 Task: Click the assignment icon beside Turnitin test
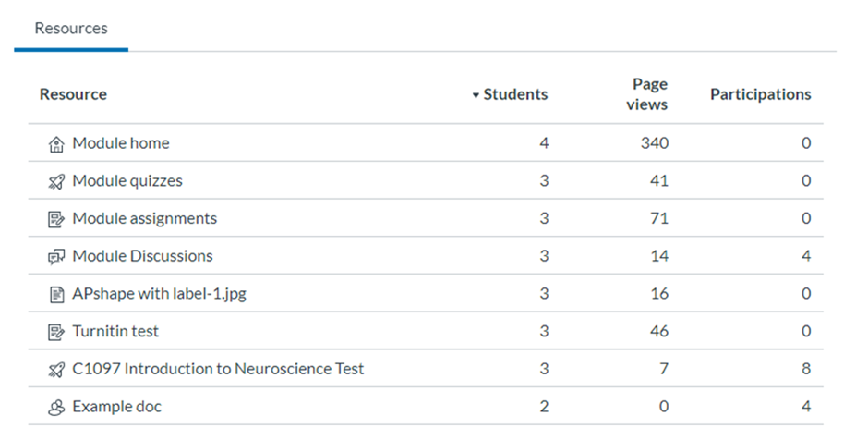[56, 332]
